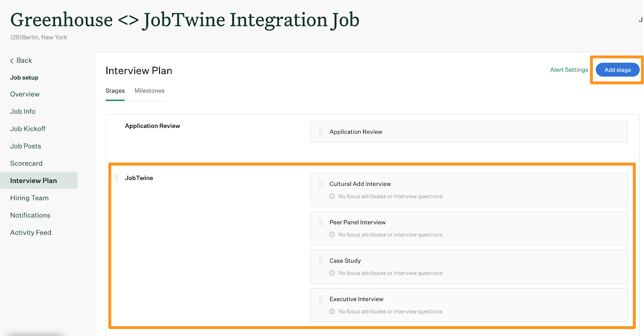Open Job Info in sidebar
The image size is (644, 336).
23,111
